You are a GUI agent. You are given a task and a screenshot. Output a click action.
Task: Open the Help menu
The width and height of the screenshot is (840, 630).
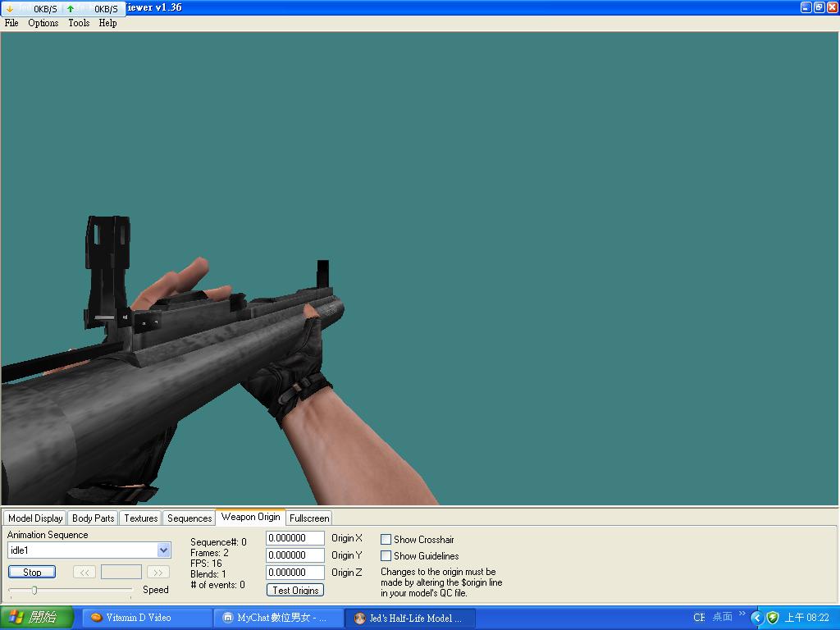[x=107, y=23]
